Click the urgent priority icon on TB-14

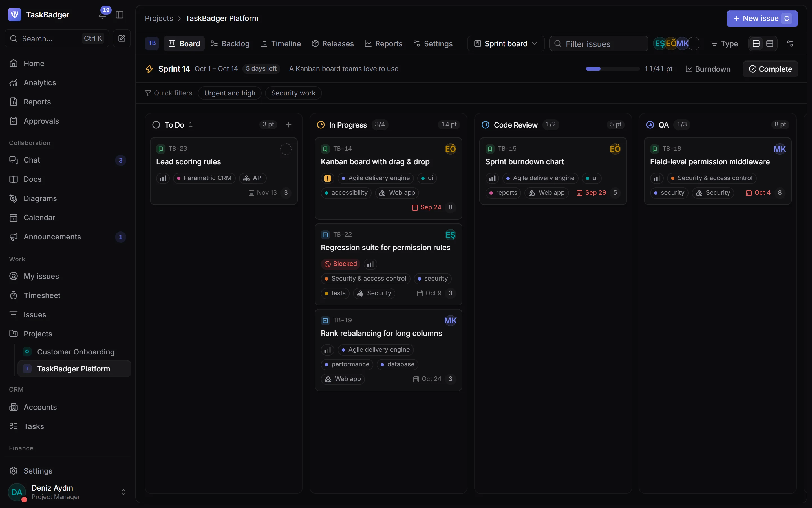[x=328, y=178]
